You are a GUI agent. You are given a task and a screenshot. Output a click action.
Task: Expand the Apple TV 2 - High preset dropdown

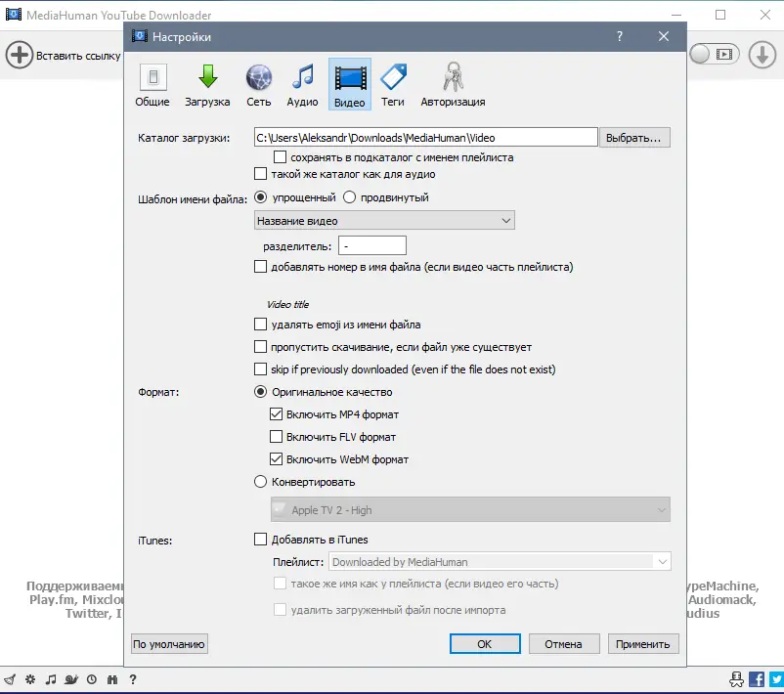pyautogui.click(x=474, y=508)
